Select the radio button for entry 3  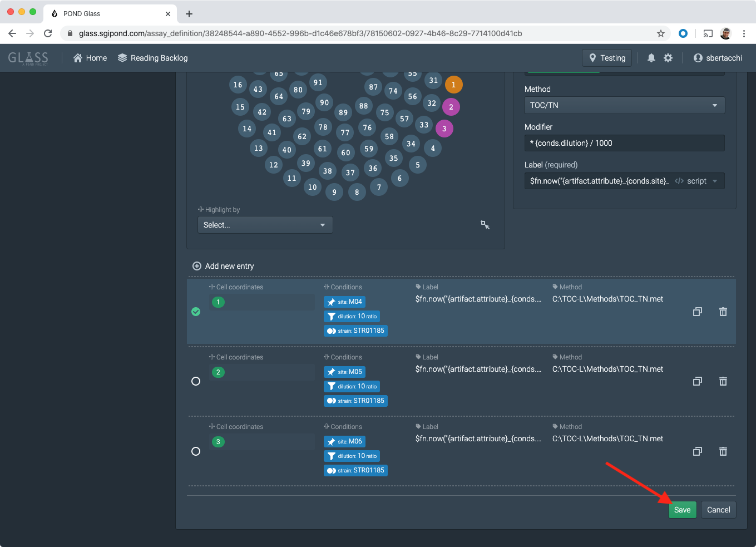(196, 451)
